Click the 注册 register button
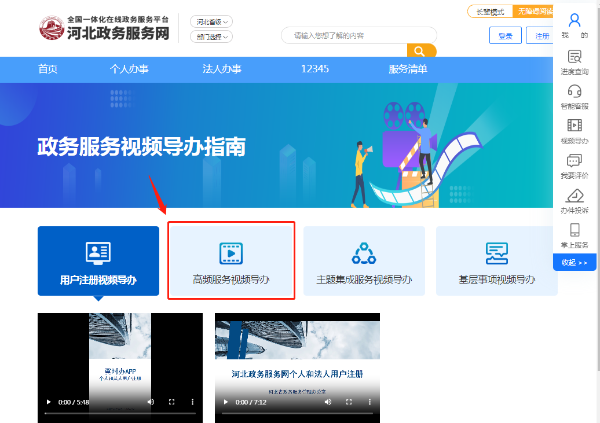The height and width of the screenshot is (423, 600). pyautogui.click(x=540, y=36)
